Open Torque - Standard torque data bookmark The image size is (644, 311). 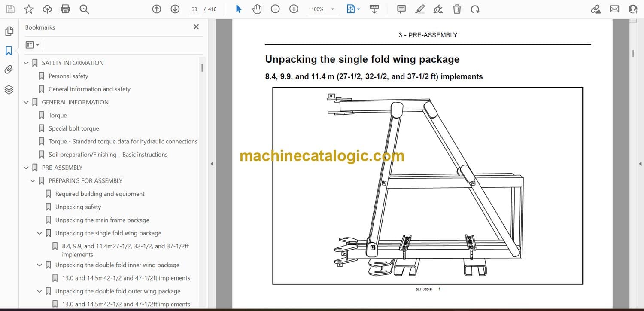123,141
